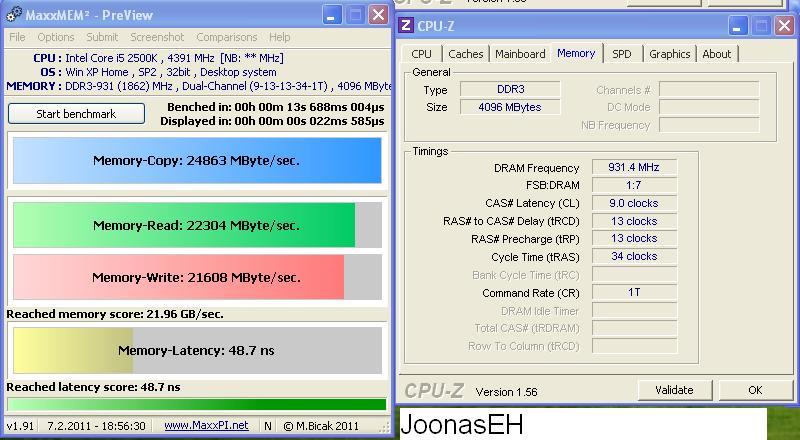The height and width of the screenshot is (440, 800).
Task: Click the empty NB Frequency field
Action: tap(709, 125)
